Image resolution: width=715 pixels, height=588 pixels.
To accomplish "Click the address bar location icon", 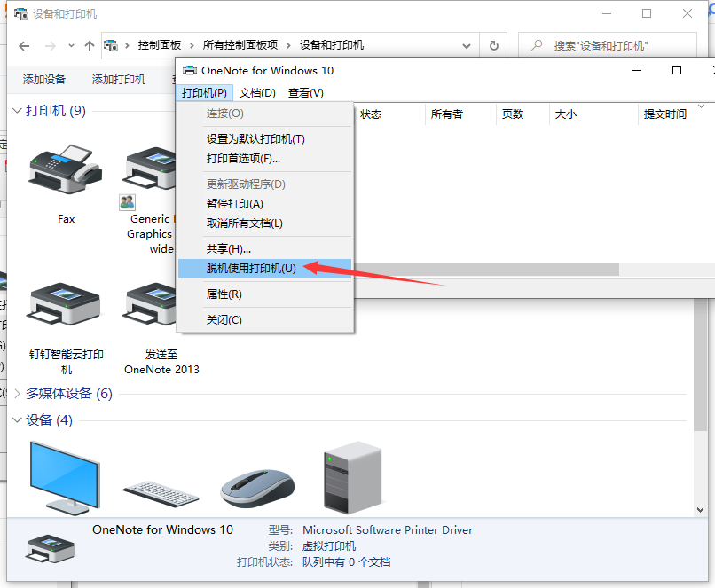I will [x=111, y=45].
